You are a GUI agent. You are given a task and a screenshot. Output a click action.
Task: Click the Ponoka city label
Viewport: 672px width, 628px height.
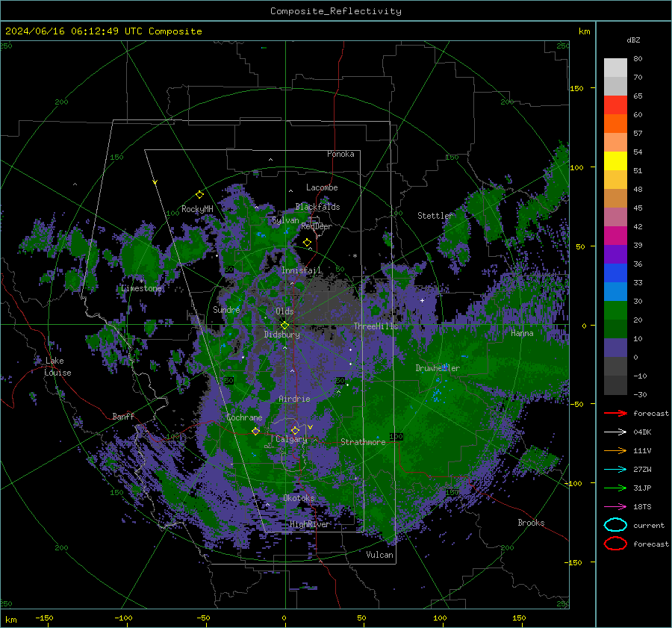[x=340, y=154]
